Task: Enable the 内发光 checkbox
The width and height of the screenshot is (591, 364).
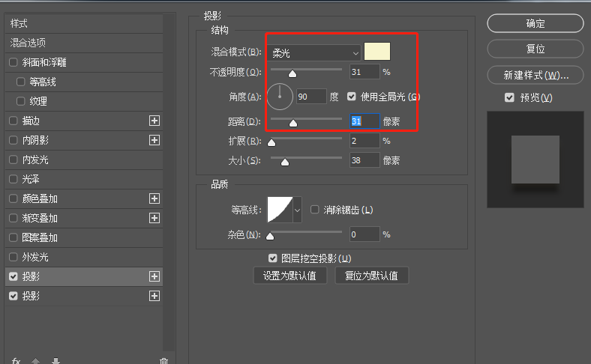Action: click(13, 160)
